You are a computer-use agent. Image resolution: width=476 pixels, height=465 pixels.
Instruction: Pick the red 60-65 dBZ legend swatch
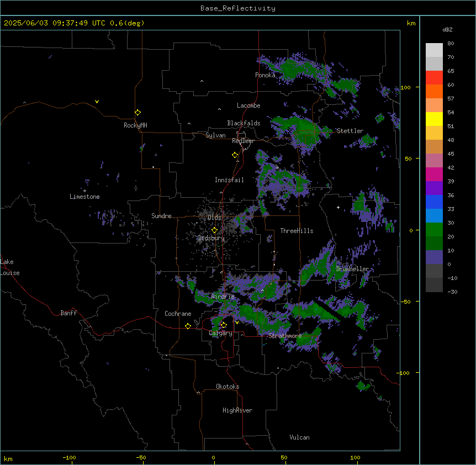[x=434, y=78]
